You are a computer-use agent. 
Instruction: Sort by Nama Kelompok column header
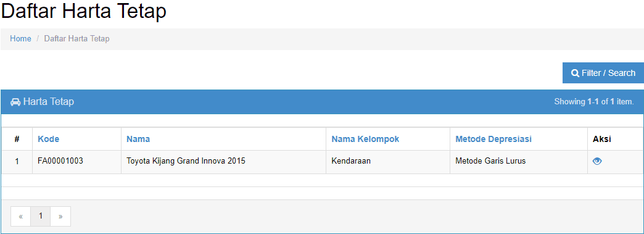(365, 139)
